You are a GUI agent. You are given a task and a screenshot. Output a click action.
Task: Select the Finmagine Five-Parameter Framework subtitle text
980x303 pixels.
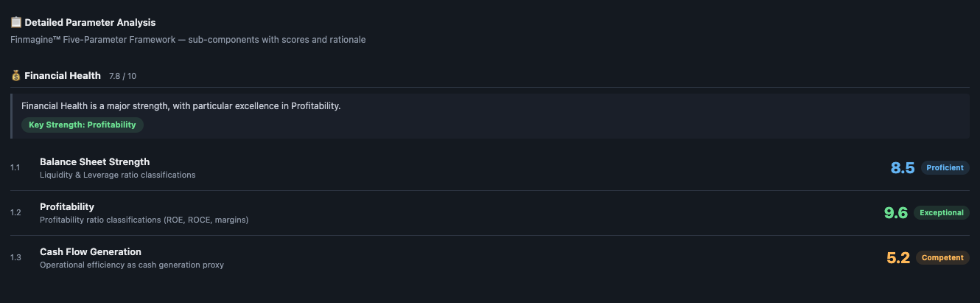[188, 39]
